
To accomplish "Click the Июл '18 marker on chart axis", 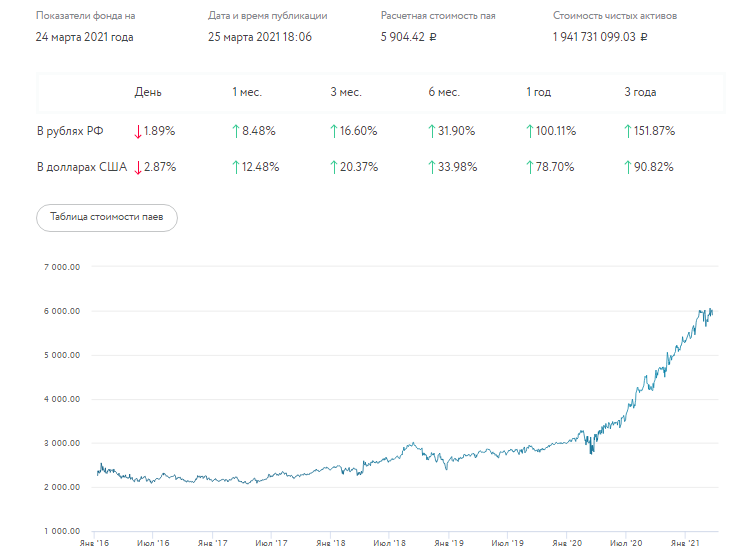I will point(390,544).
